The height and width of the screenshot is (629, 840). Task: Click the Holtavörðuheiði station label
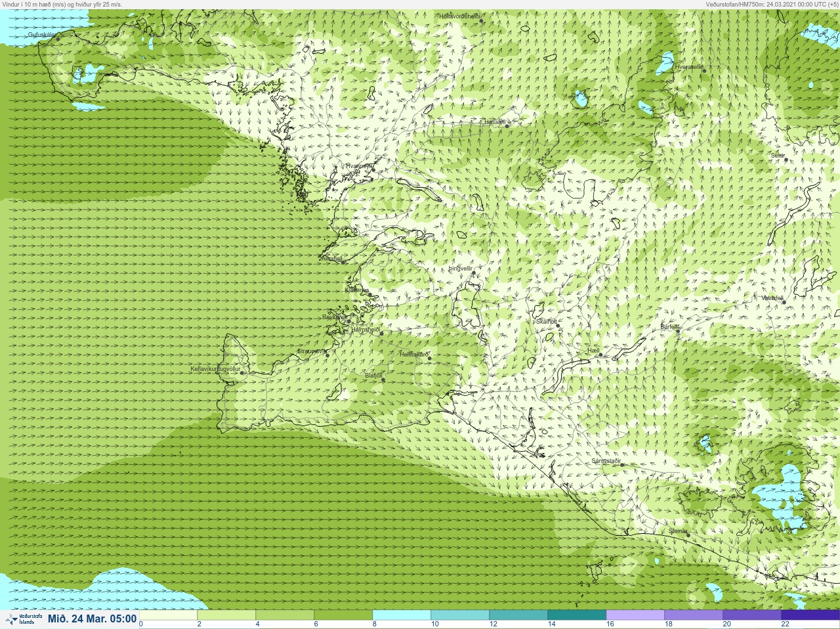[x=460, y=16]
